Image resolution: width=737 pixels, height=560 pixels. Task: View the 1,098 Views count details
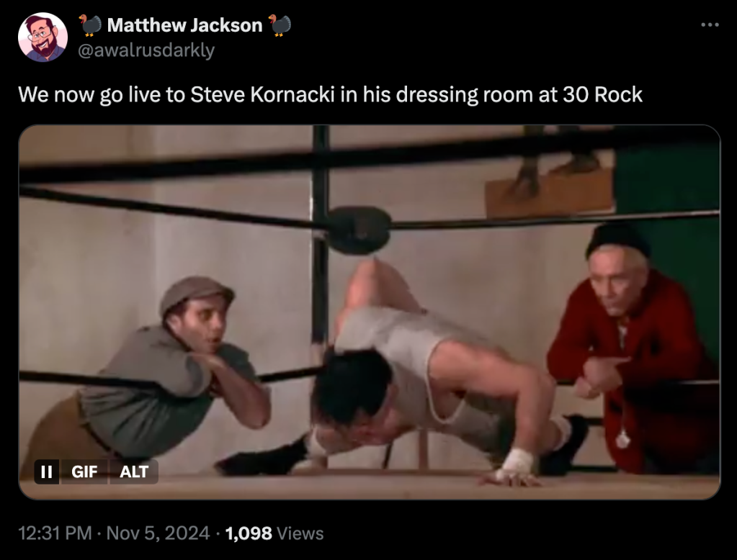click(x=274, y=533)
